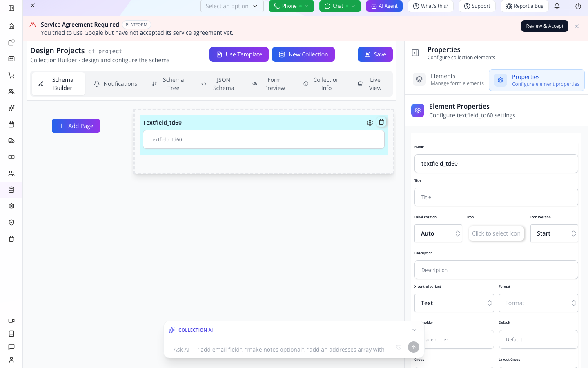588x368 pixels.
Task: Toggle the sidebar panel icon
Action: point(11,8)
